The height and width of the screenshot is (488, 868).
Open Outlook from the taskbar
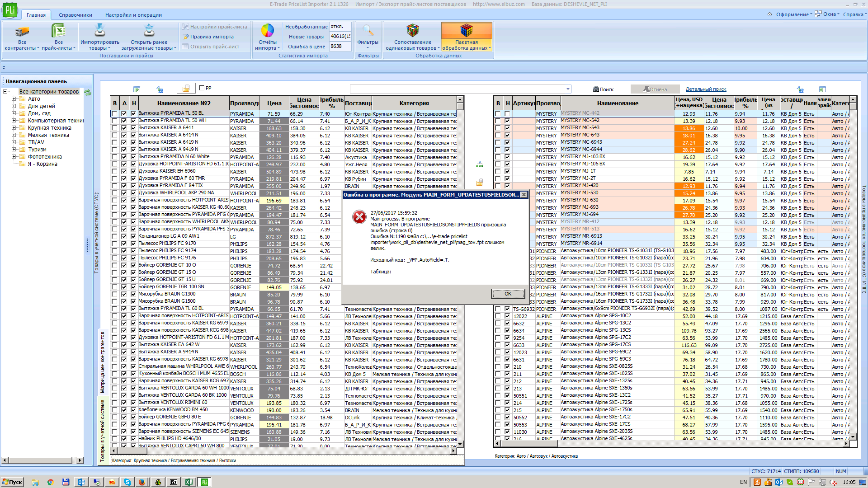click(81, 482)
